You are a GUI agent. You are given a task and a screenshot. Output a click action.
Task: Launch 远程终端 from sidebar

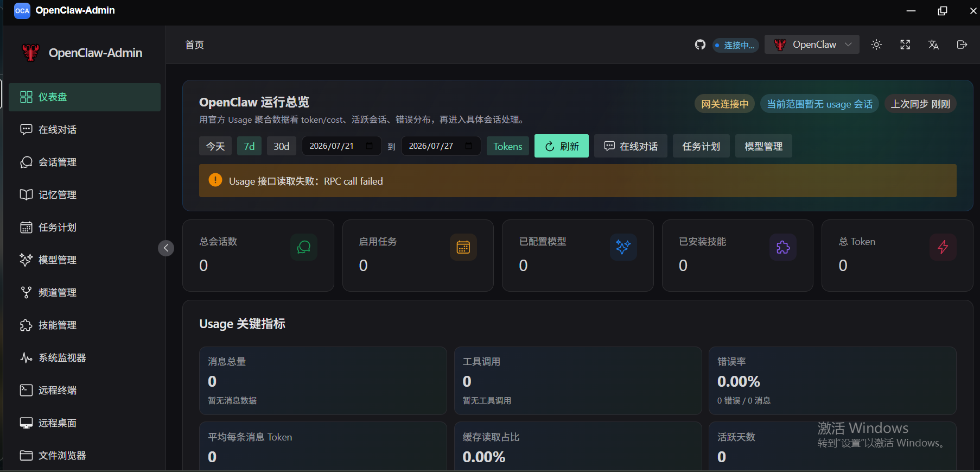[x=85, y=391]
